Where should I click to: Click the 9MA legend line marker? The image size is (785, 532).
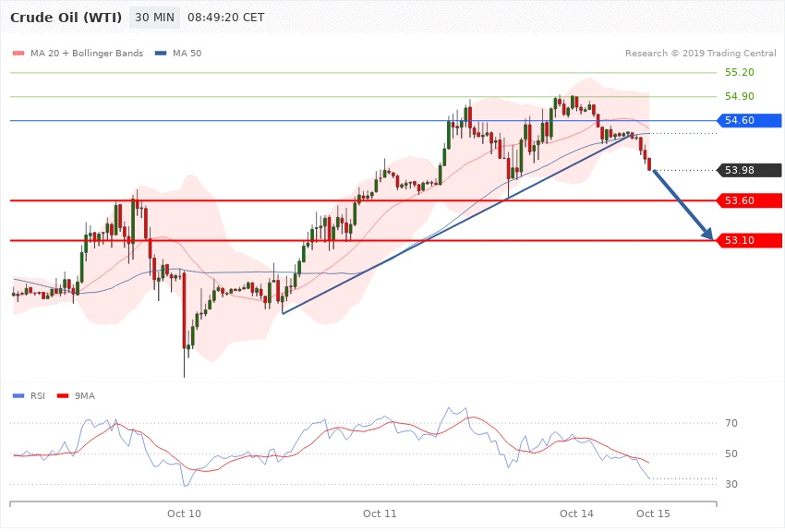63,395
